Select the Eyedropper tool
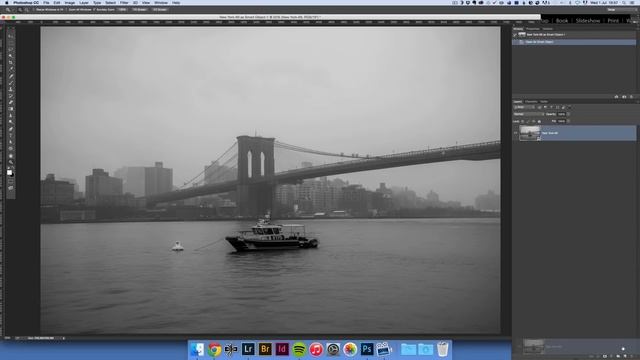 pos(11,69)
